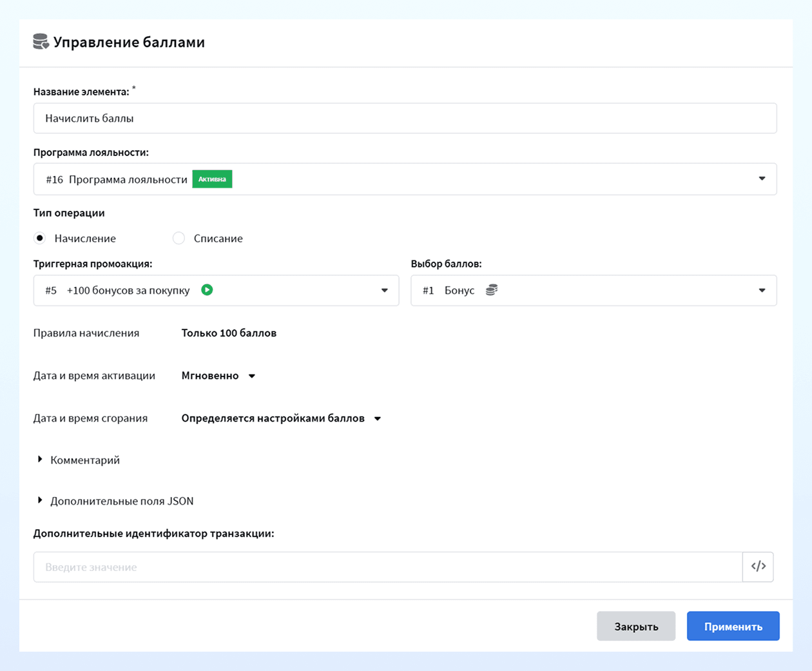Open Определяется настройками баллов dropdown
Image resolution: width=812 pixels, height=671 pixels.
pos(281,418)
